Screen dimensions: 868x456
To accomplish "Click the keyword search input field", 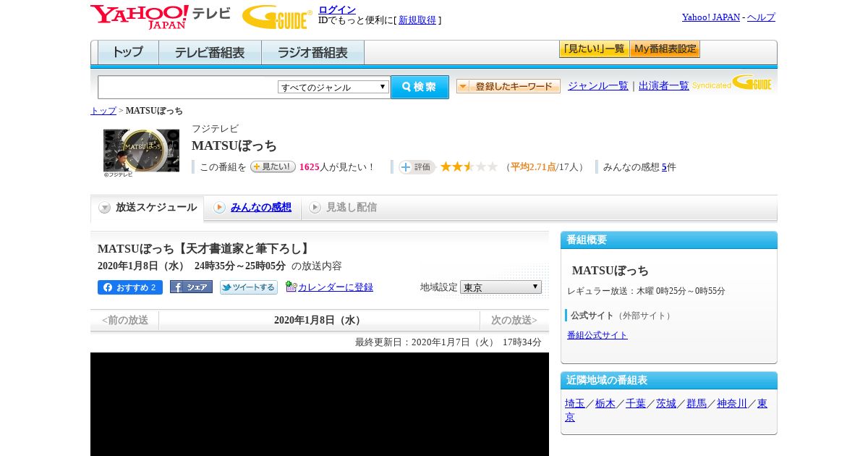I will (x=188, y=87).
